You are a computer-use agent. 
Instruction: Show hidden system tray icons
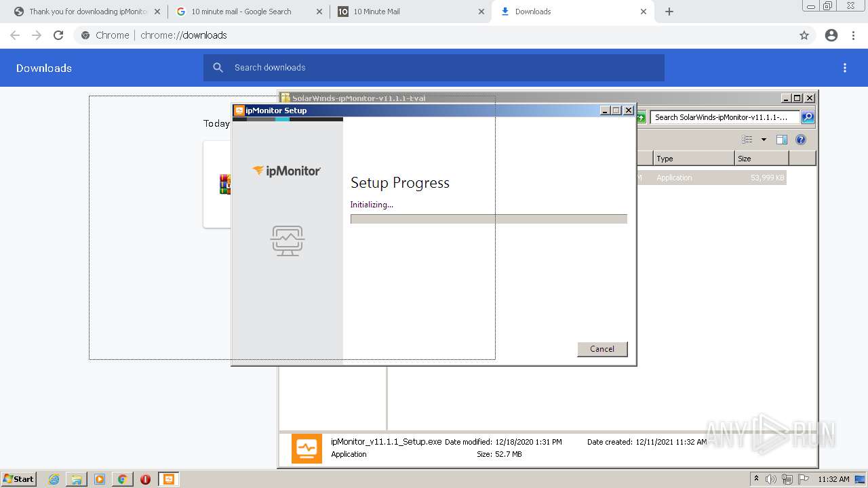pos(756,479)
